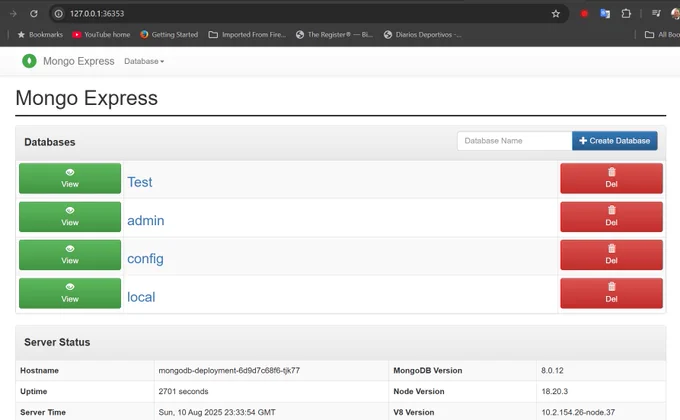The width and height of the screenshot is (680, 420).
Task: Delete the local database
Action: tap(611, 293)
